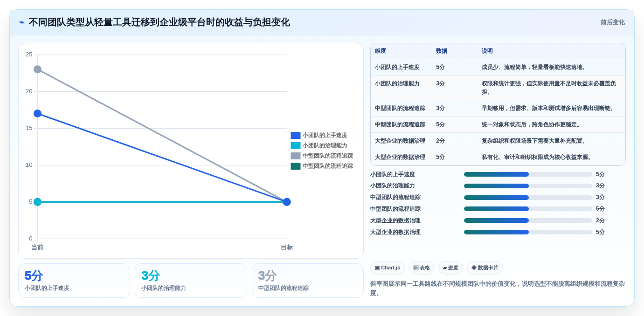Click the lightning icon beside the title

pos(22,22)
